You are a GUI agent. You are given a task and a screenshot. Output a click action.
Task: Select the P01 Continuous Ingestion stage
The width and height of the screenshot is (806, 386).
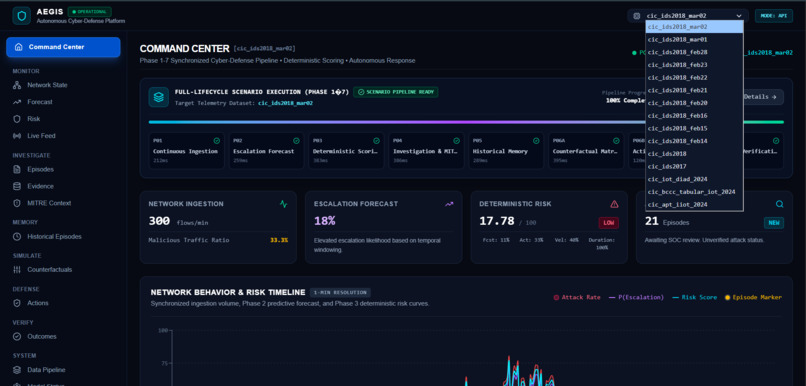tap(187, 151)
